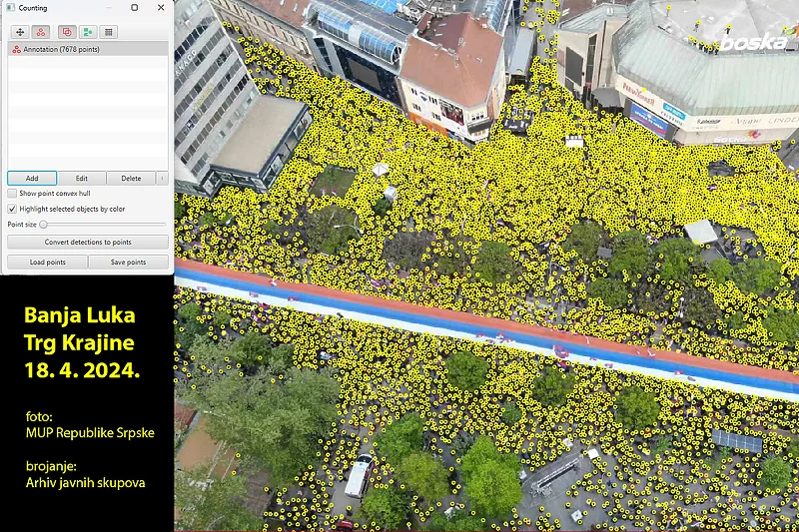This screenshot has height=532, width=799.
Task: Activate the Points counting tool
Action: [40, 32]
